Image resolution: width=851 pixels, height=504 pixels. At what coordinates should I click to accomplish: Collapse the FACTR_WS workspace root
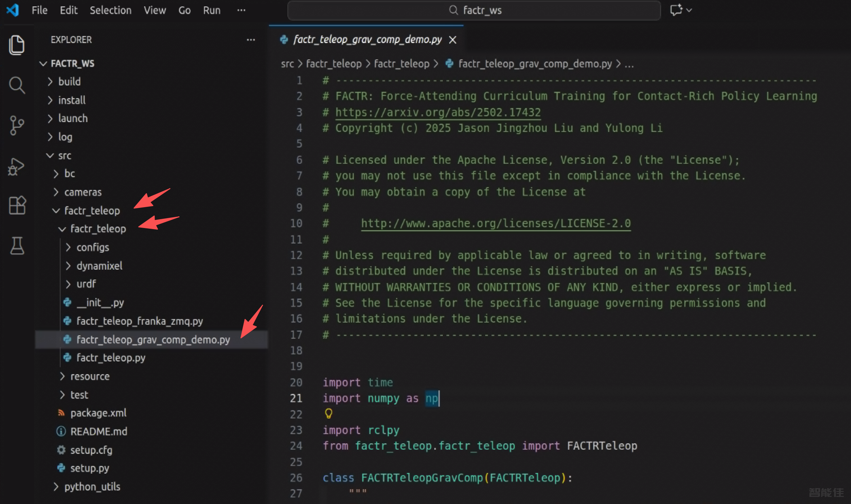[72, 64]
